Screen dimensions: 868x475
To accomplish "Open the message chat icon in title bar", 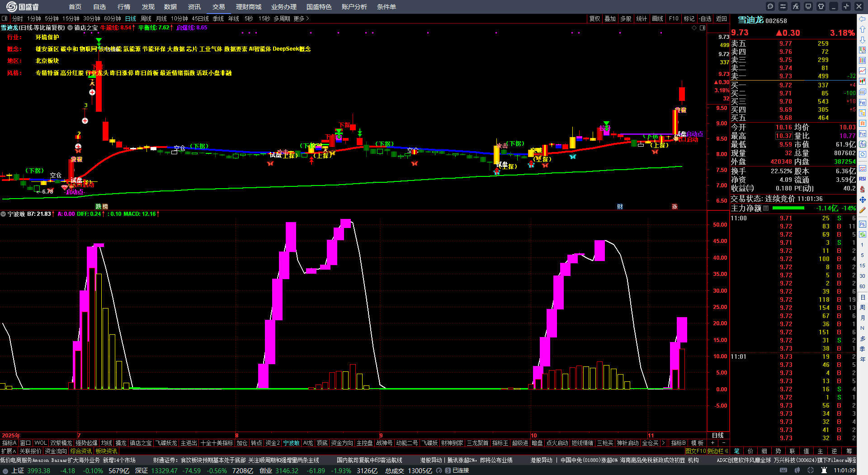I will tap(770, 6).
